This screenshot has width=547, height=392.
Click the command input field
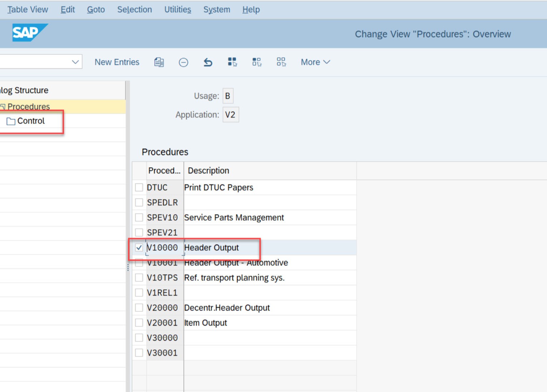41,61
